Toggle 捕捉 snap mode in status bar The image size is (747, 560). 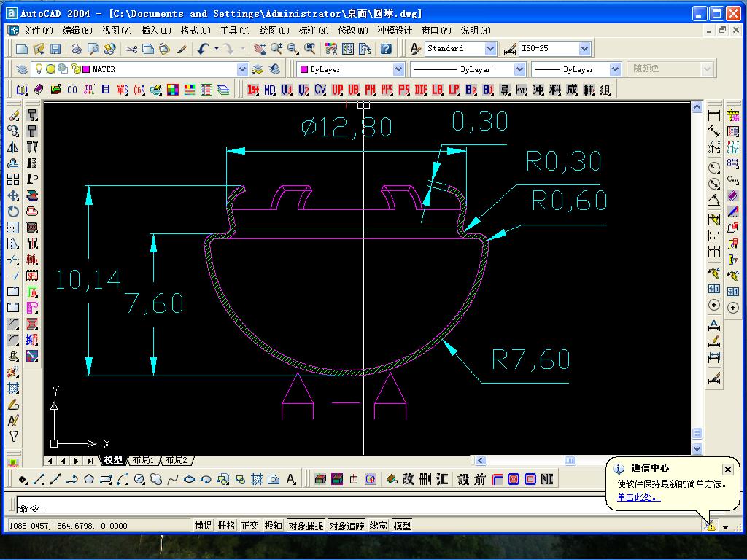[x=203, y=526]
